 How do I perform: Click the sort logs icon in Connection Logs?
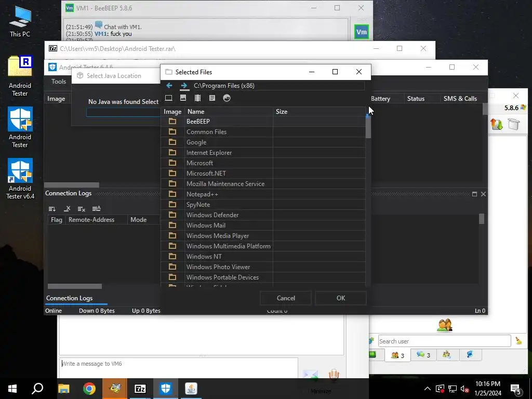click(52, 209)
